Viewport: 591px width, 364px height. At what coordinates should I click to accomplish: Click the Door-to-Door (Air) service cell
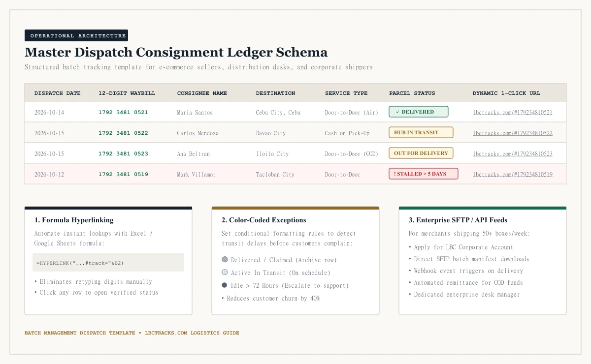click(x=352, y=113)
